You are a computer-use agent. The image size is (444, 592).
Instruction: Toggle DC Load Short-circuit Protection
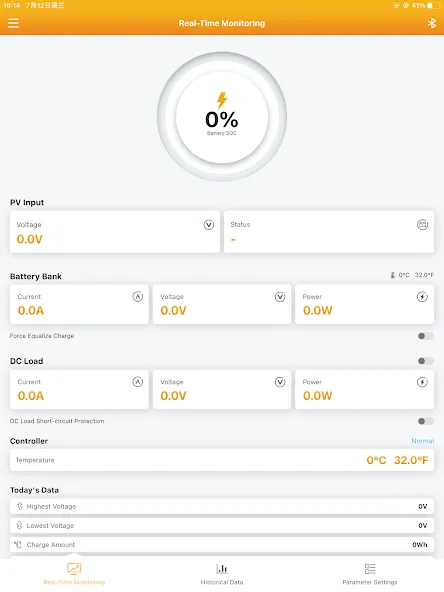tap(426, 421)
